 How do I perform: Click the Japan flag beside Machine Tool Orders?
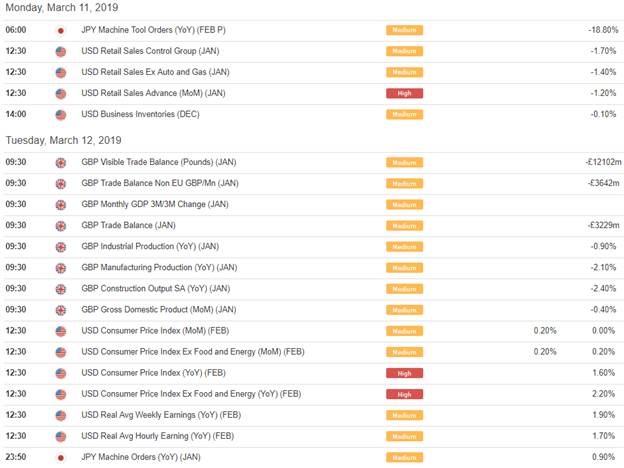[60, 31]
